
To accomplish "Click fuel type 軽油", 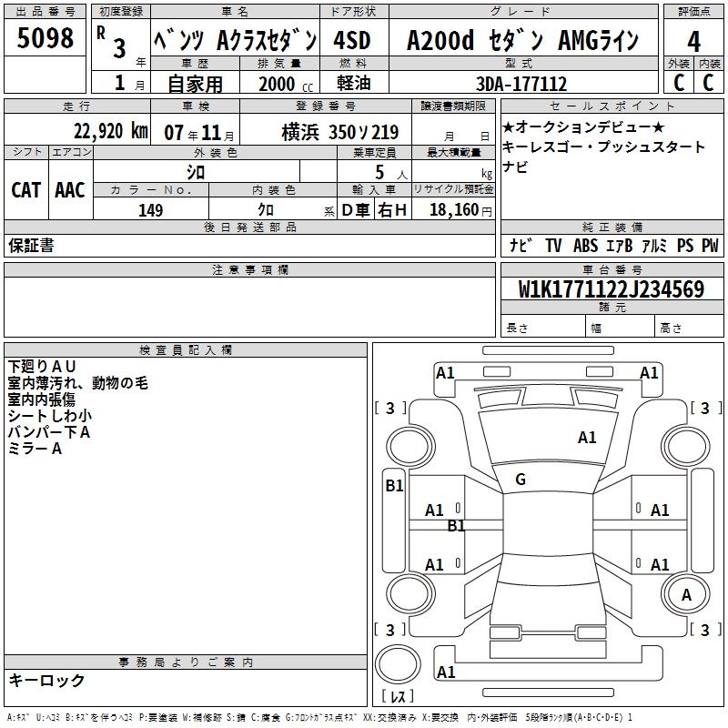I will pyautogui.click(x=354, y=83).
